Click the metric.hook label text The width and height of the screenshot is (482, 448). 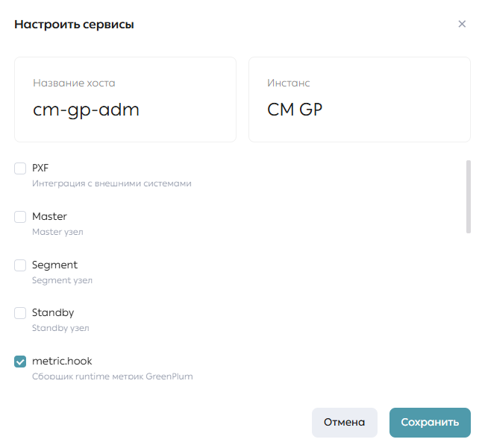click(x=62, y=361)
